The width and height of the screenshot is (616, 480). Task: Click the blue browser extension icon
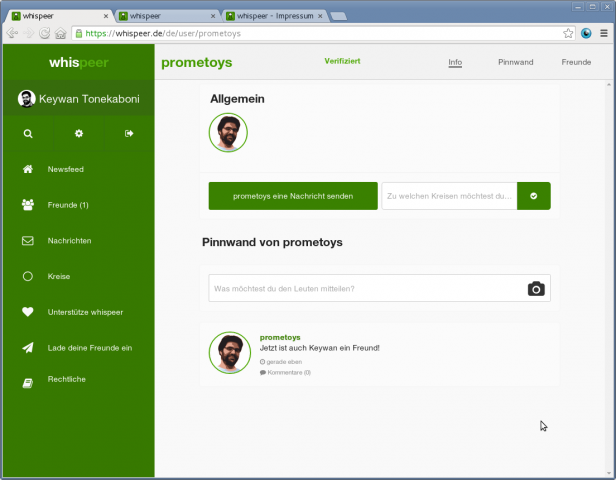point(586,33)
